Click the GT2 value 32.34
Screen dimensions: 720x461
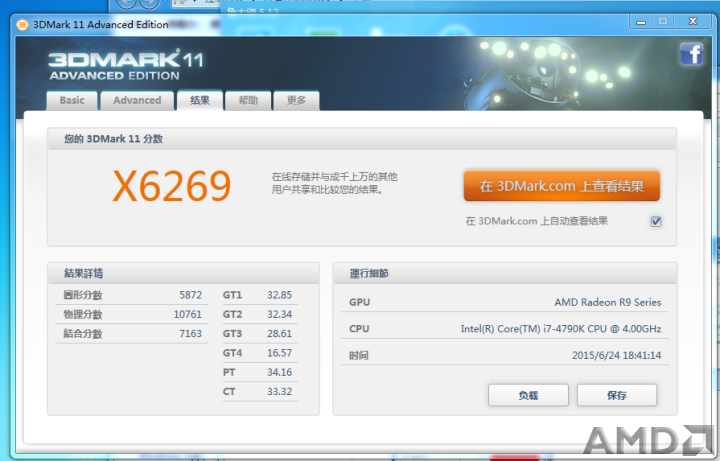[x=280, y=314]
